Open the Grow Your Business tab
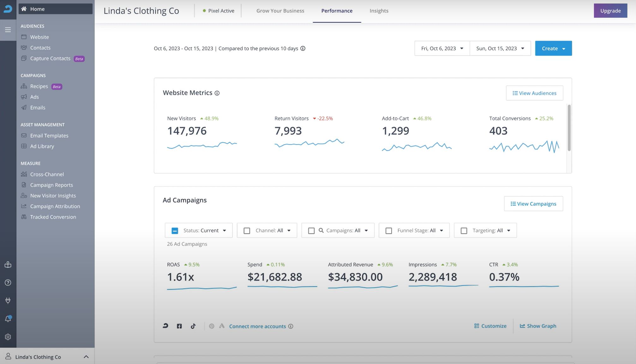636x364 pixels. click(280, 10)
